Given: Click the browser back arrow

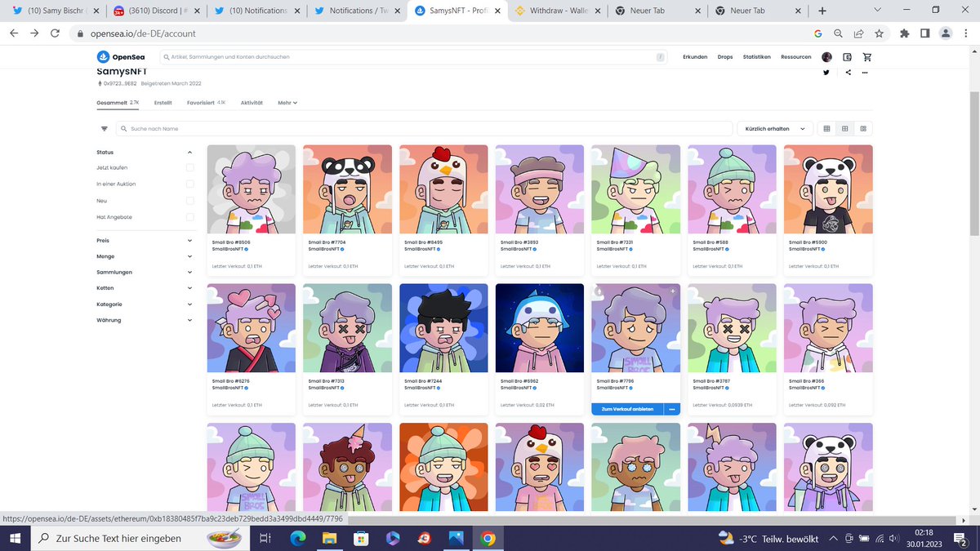Looking at the screenshot, I should [x=15, y=33].
